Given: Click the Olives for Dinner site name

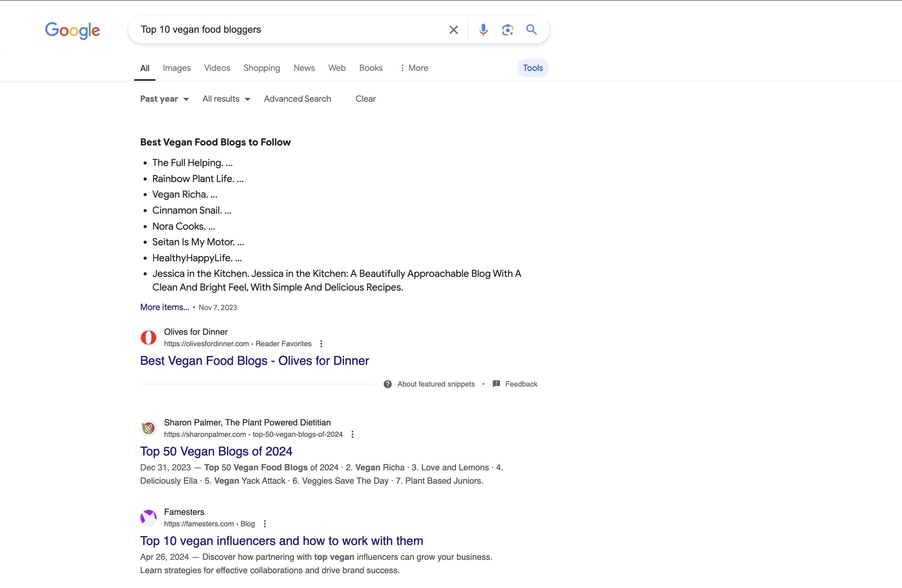Looking at the screenshot, I should (195, 332).
